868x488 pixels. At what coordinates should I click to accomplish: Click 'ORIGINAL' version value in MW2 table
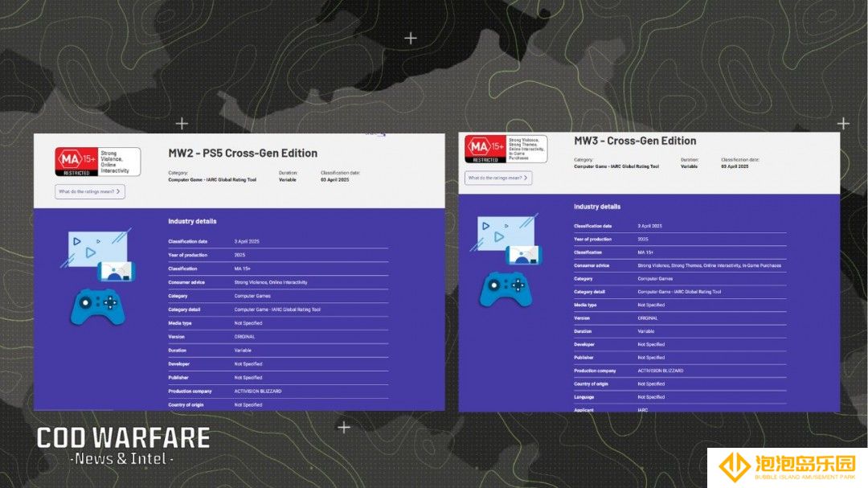(244, 337)
